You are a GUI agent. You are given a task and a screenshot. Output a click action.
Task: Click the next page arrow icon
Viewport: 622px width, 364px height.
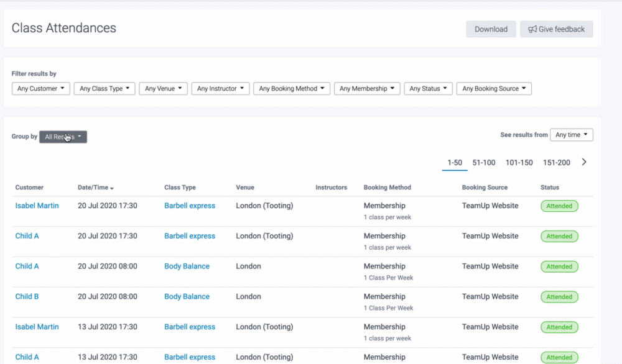point(583,162)
